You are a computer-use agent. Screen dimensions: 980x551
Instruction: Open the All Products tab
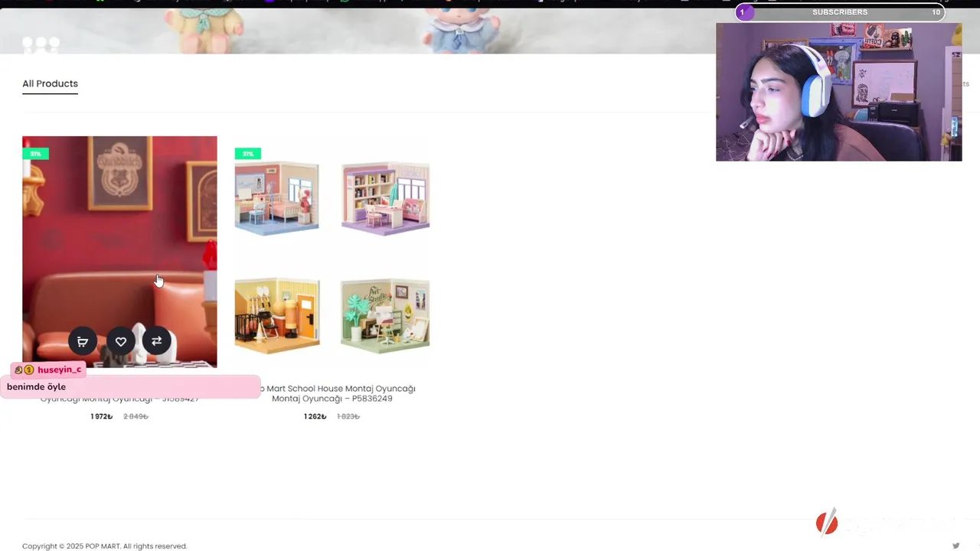(50, 83)
